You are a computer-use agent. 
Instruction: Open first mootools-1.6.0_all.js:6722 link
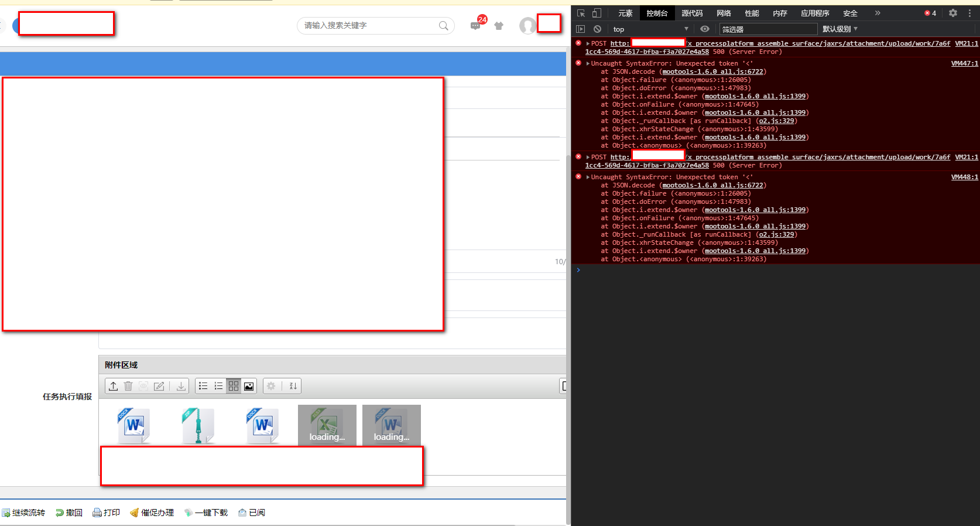coord(713,71)
